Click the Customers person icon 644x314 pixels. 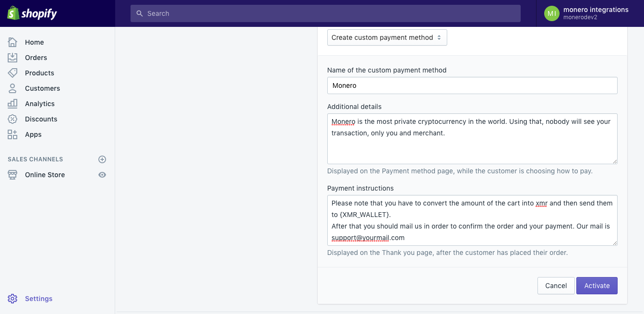[x=12, y=88]
